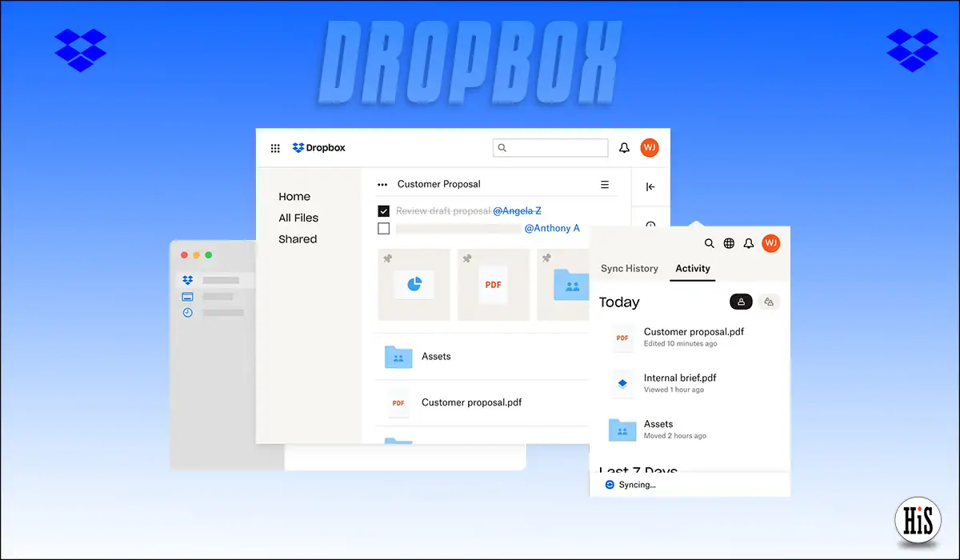Uncheck the Review draft proposal checkbox
960x560 pixels.
coord(384,211)
